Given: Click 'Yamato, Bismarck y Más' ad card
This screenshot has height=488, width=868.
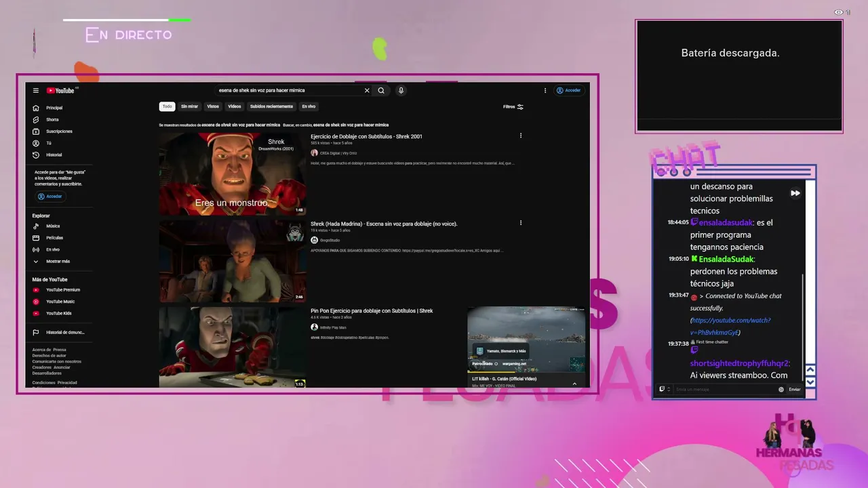Looking at the screenshot, I should click(500, 351).
